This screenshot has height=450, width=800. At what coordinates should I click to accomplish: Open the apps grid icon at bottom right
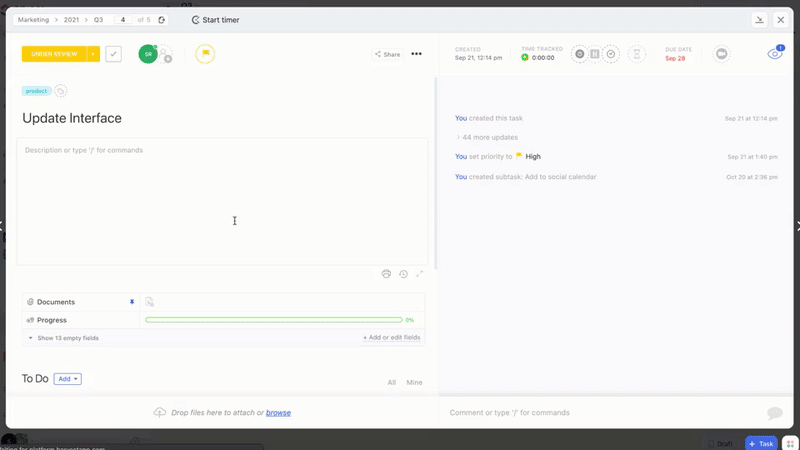[x=790, y=444]
